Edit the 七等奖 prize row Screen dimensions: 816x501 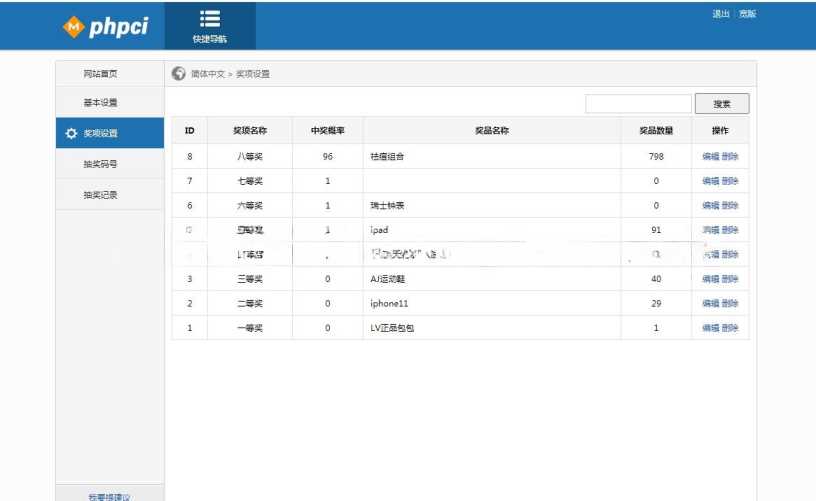710,181
